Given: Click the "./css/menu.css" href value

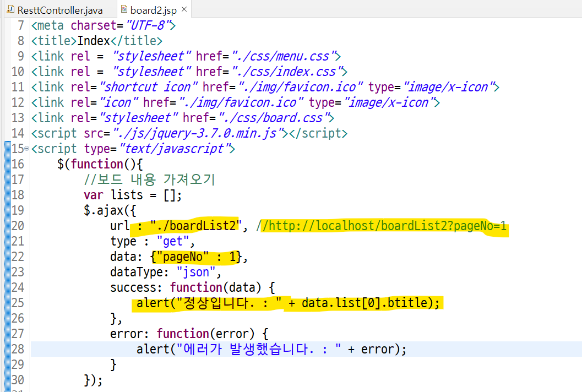Looking at the screenshot, I should click(284, 56).
